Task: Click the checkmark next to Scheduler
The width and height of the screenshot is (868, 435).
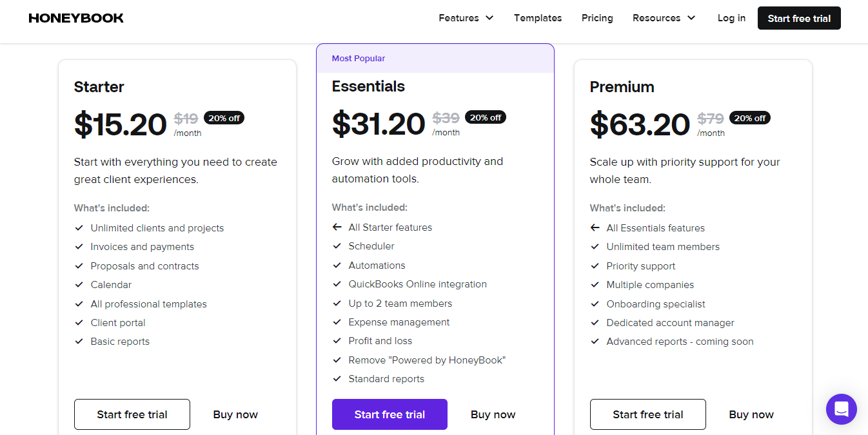Action: coord(337,246)
